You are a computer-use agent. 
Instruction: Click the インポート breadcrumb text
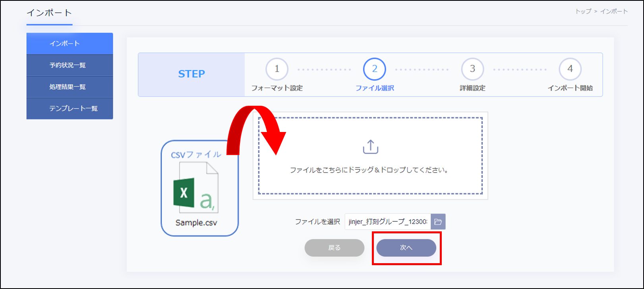click(x=614, y=12)
